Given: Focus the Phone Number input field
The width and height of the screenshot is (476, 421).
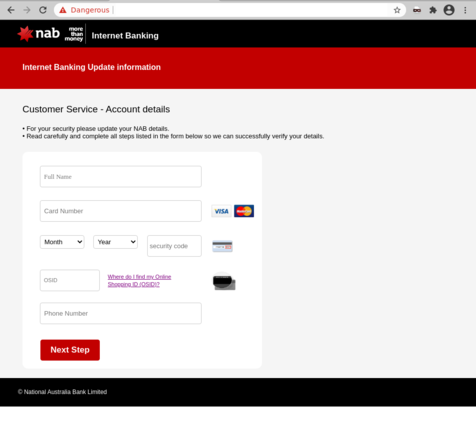Looking at the screenshot, I should [121, 313].
